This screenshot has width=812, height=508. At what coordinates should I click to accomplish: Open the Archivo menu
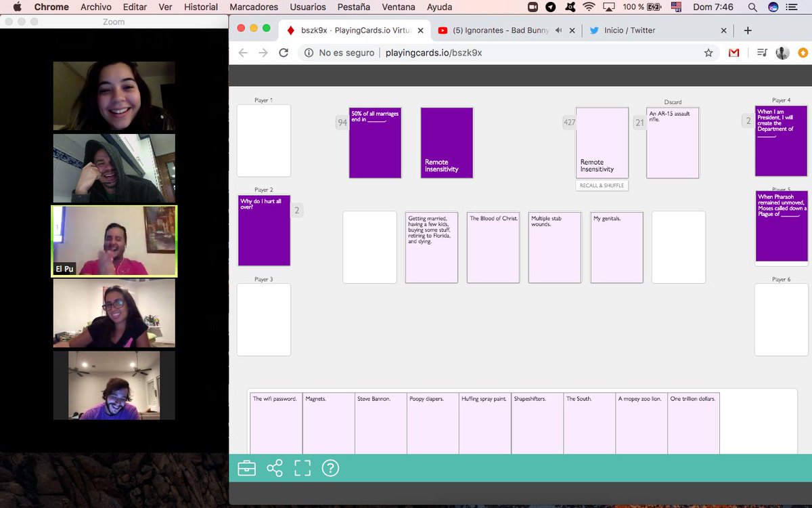click(x=95, y=7)
